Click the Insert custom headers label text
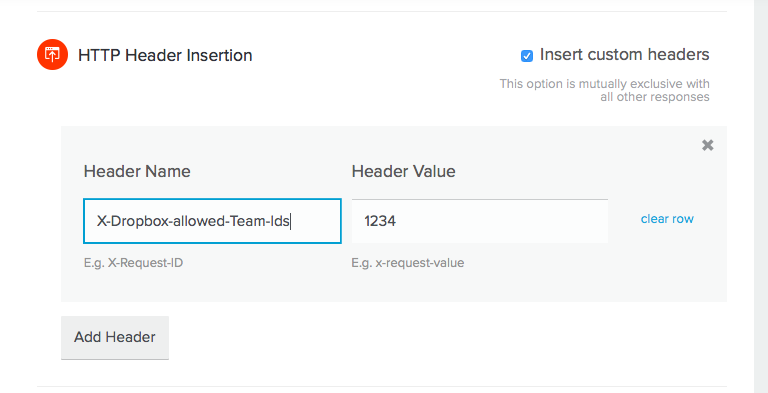Viewport: 768px width, 393px height. pyautogui.click(x=624, y=54)
